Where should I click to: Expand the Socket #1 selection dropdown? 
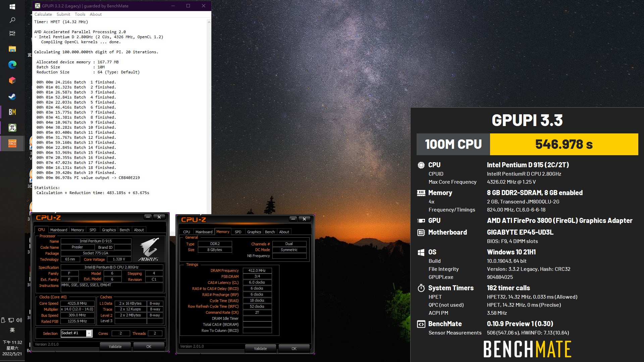click(89, 333)
